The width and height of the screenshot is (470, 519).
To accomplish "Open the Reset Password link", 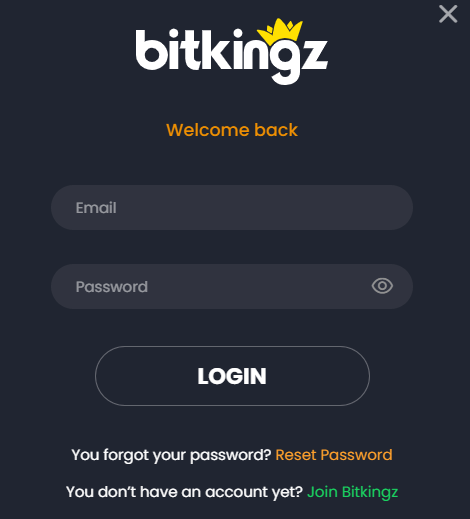I will (334, 455).
